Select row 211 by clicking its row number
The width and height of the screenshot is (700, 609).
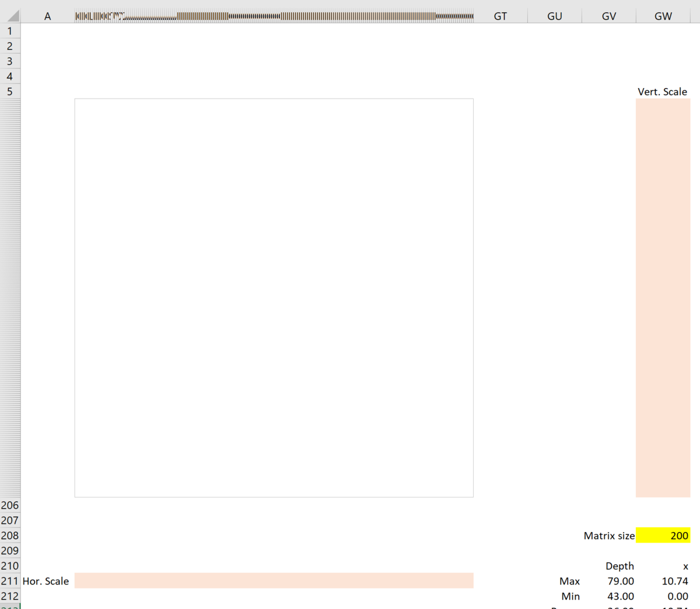point(9,581)
